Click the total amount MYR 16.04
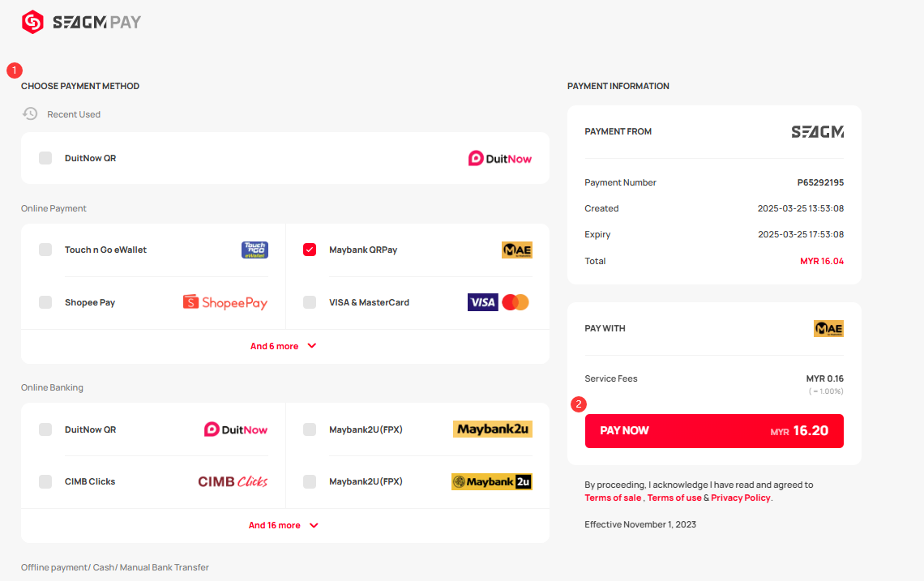The width and height of the screenshot is (924, 581). [x=822, y=261]
